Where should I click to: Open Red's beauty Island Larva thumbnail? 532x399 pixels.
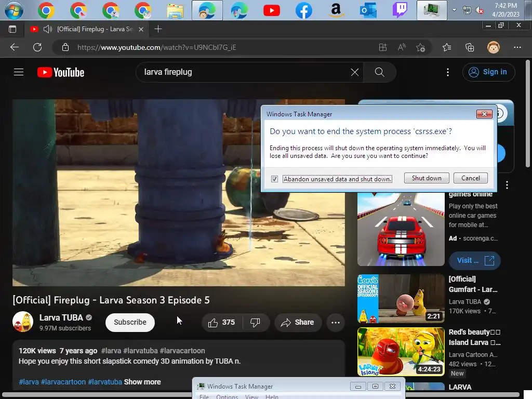click(401, 352)
